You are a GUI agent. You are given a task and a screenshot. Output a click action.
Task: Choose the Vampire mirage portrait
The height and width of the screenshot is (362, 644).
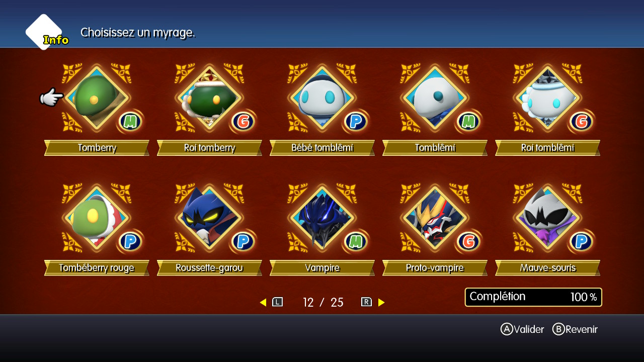(x=322, y=218)
